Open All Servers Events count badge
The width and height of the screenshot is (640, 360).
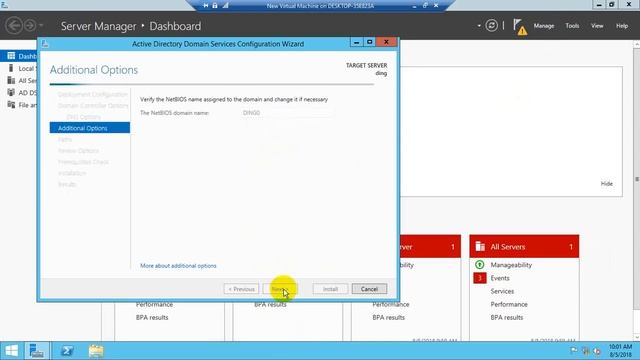(480, 278)
